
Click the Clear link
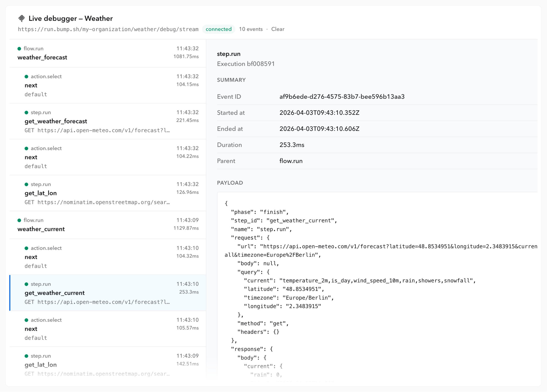[278, 29]
